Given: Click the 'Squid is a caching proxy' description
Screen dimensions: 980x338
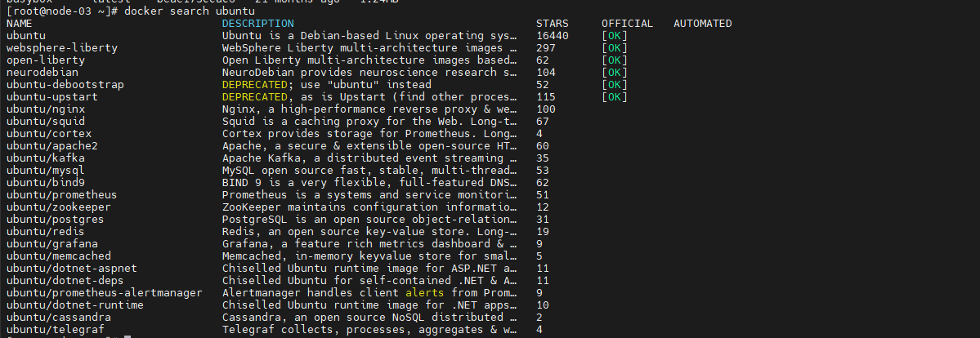Looking at the screenshot, I should pos(369,121).
